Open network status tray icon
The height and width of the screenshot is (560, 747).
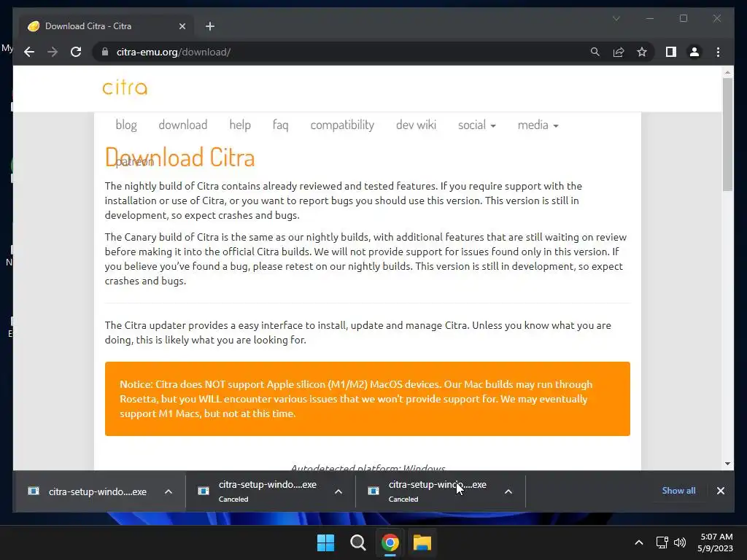[662, 542]
